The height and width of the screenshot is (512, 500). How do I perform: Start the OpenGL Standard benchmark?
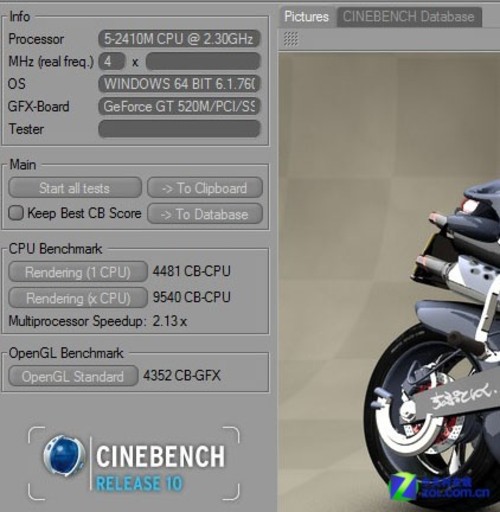(73, 376)
